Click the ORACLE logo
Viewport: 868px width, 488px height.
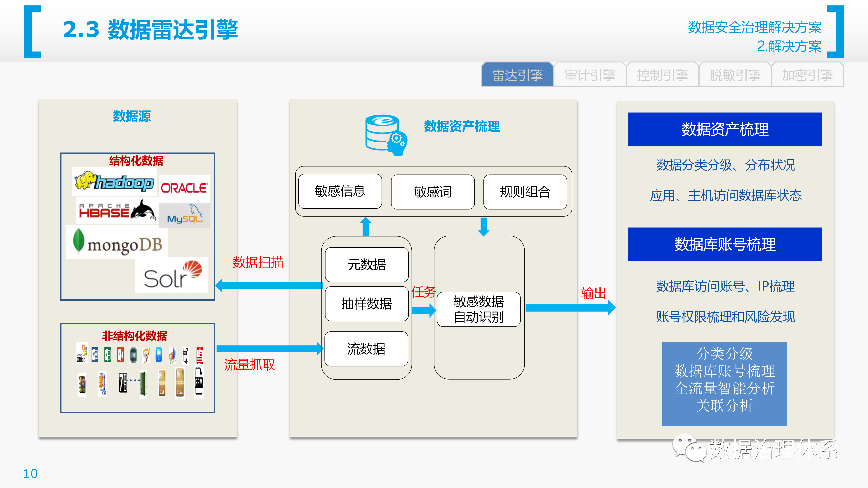pyautogui.click(x=184, y=188)
